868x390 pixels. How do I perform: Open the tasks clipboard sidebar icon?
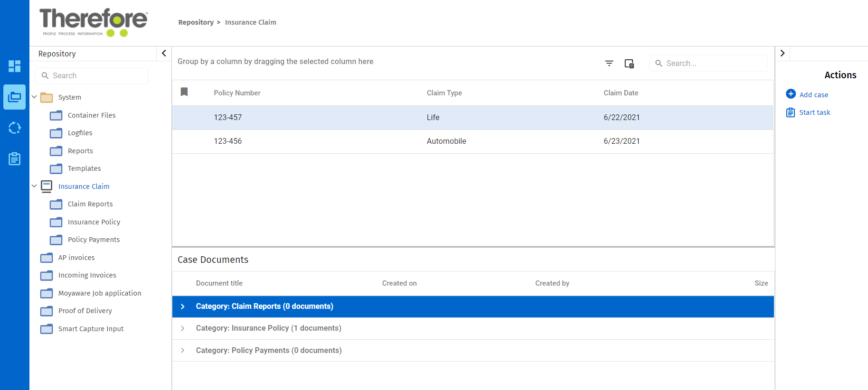[14, 159]
